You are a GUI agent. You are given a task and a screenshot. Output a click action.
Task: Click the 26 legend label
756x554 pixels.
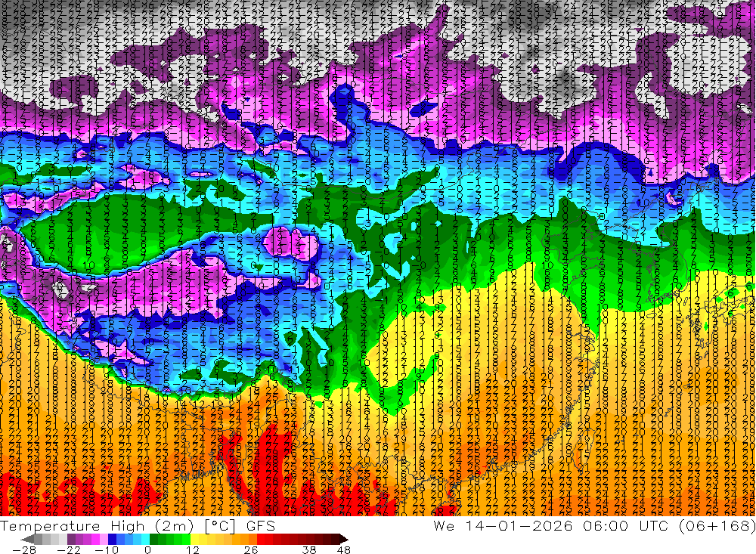251,550
